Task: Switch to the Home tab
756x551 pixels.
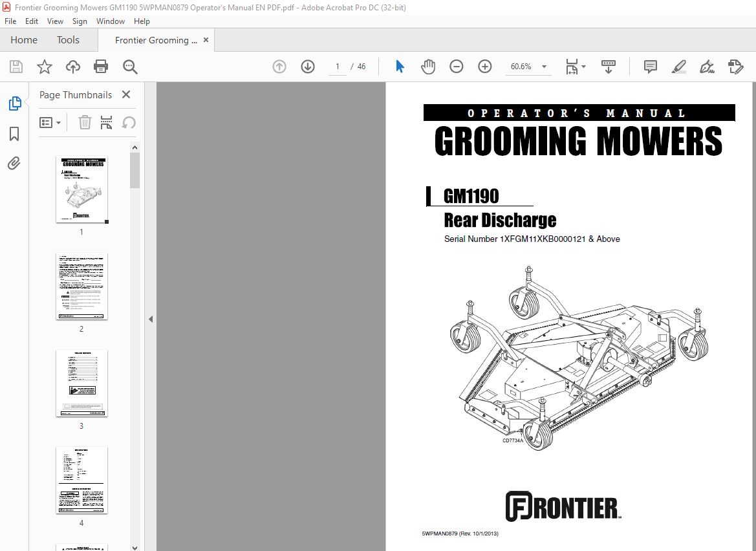Action: click(24, 40)
